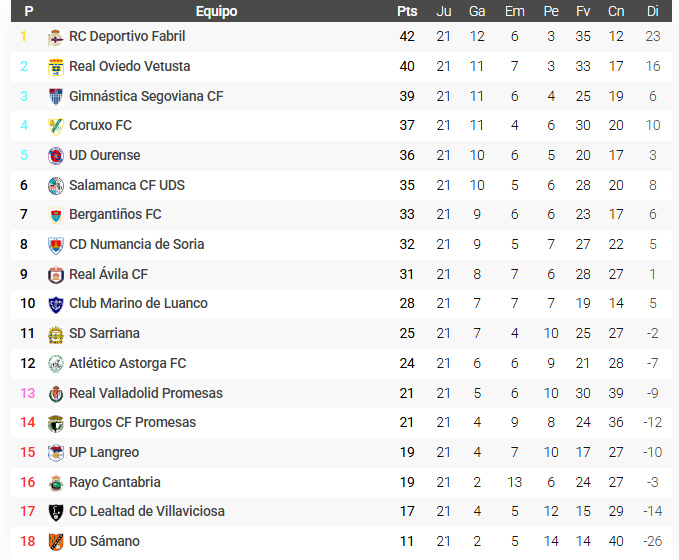The height and width of the screenshot is (560, 679).
Task: Click the Burgos CF Promesas crest
Action: pyautogui.click(x=56, y=423)
